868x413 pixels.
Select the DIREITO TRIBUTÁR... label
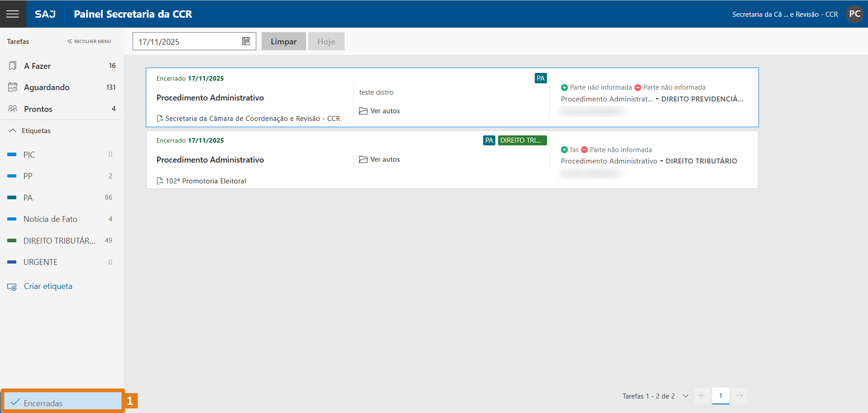coord(59,241)
